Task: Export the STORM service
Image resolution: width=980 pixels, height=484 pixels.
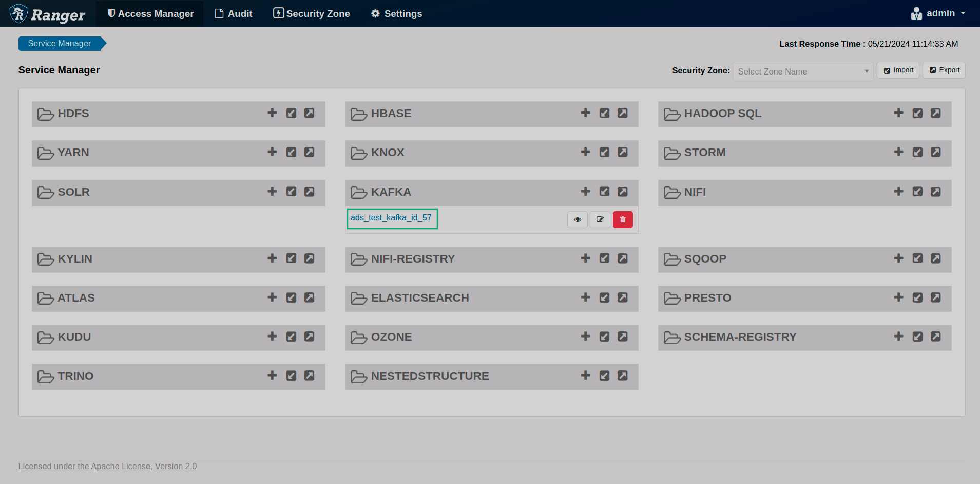Action: 935,152
